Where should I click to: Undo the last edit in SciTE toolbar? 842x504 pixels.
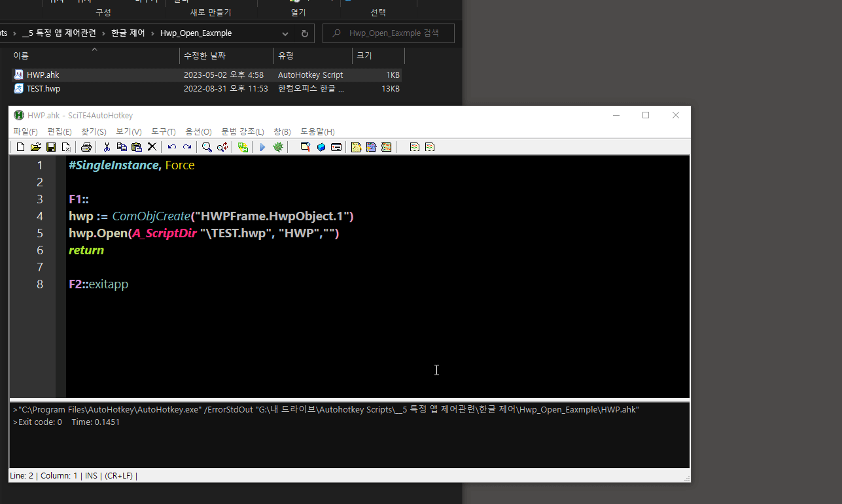[172, 147]
